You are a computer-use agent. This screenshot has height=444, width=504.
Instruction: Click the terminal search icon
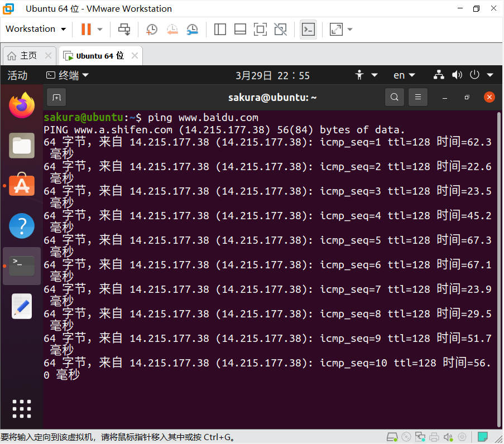click(395, 97)
